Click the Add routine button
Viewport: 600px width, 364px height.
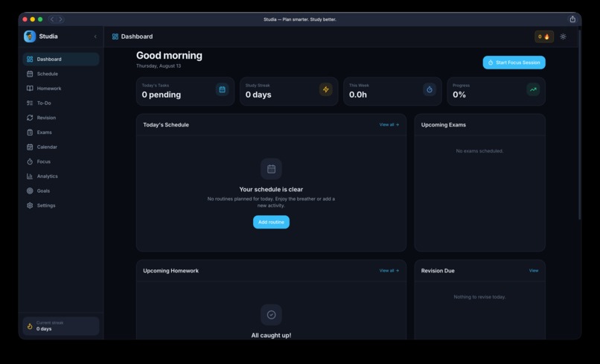(x=271, y=222)
